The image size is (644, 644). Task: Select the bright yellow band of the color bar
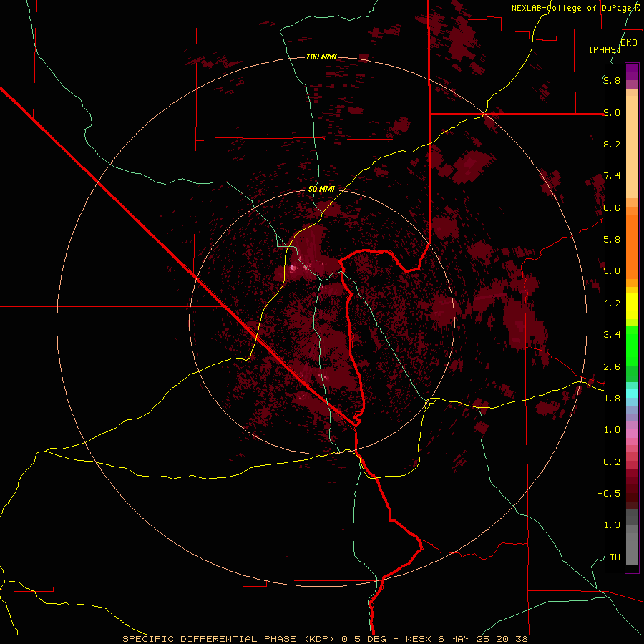pos(632,306)
